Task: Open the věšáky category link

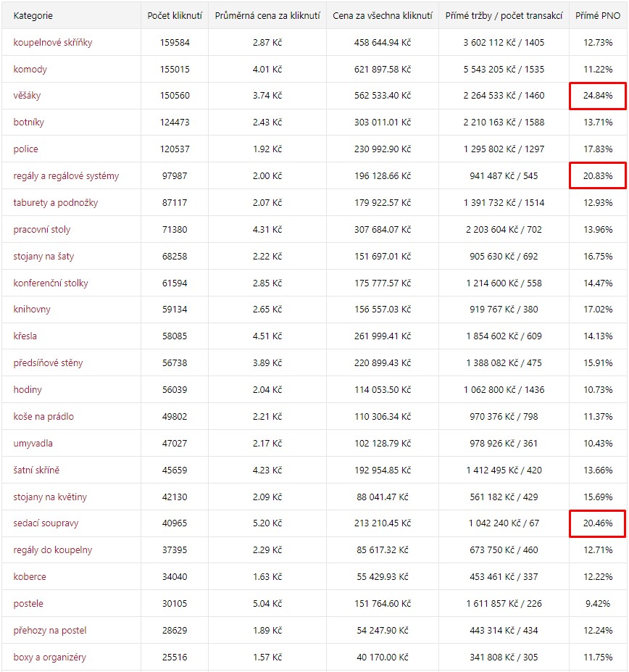Action: 28,95
